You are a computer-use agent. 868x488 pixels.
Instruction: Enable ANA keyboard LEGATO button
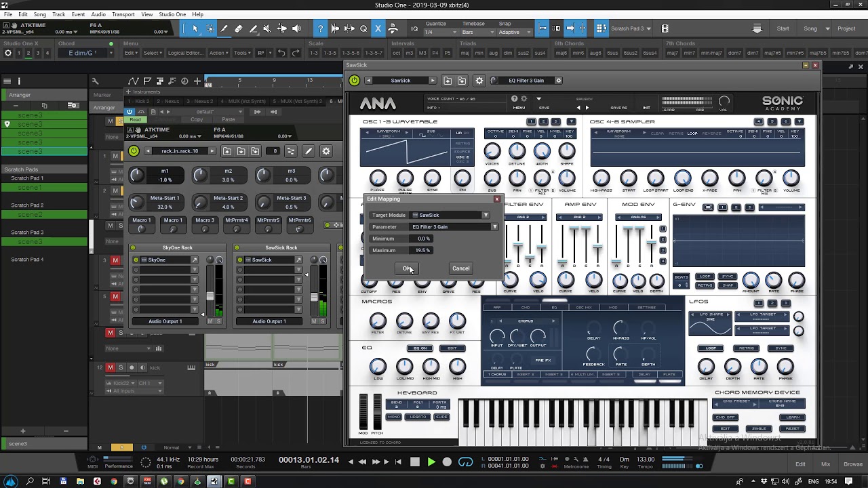click(418, 417)
